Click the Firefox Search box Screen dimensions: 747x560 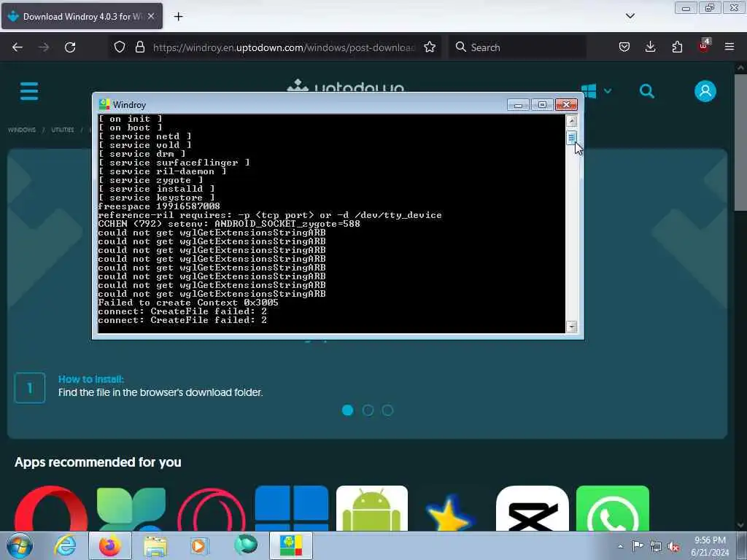[x=517, y=47]
